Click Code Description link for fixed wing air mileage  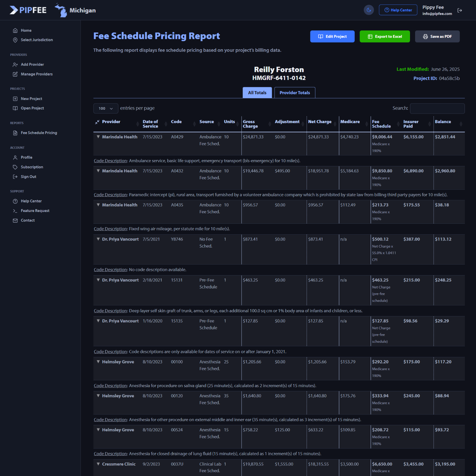point(110,229)
